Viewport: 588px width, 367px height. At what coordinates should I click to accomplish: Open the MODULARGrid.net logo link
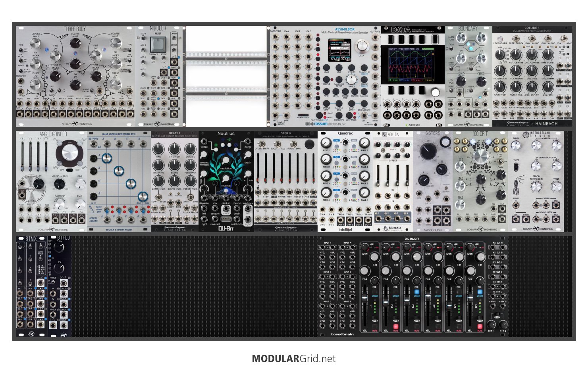click(x=293, y=359)
